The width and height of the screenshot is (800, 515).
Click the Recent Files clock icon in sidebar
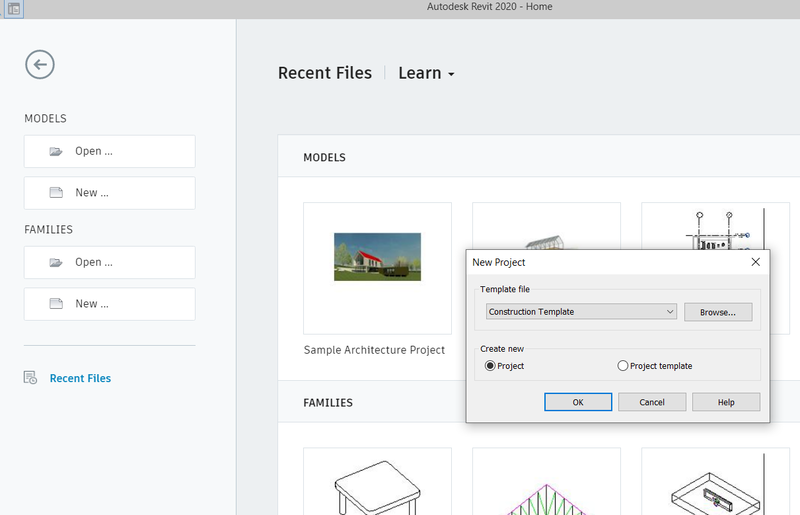click(x=30, y=378)
